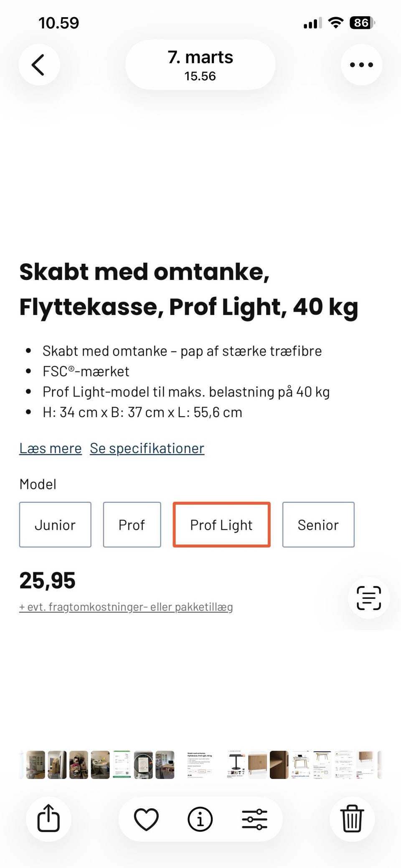401x868 pixels.
Task: Delete photo using the trash icon
Action: [352, 819]
